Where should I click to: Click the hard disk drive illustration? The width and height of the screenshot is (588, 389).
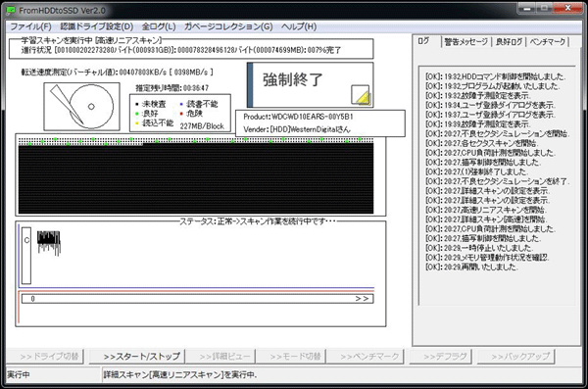[81, 107]
